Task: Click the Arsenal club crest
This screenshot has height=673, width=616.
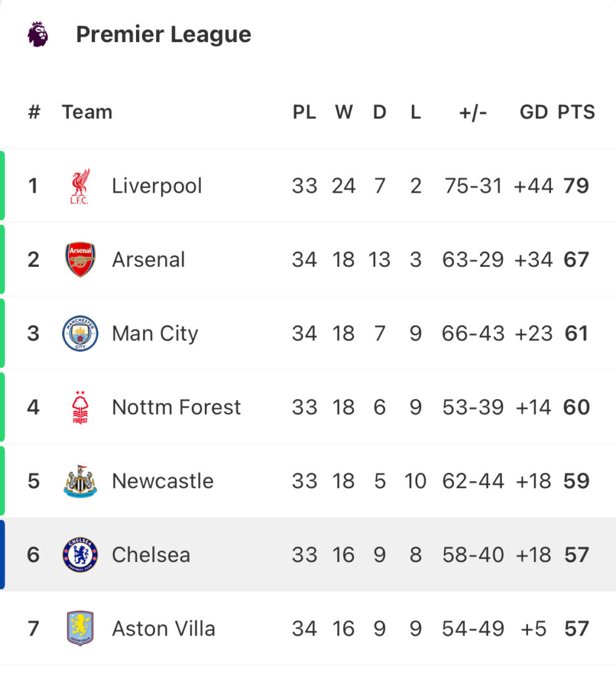Action: (80, 260)
